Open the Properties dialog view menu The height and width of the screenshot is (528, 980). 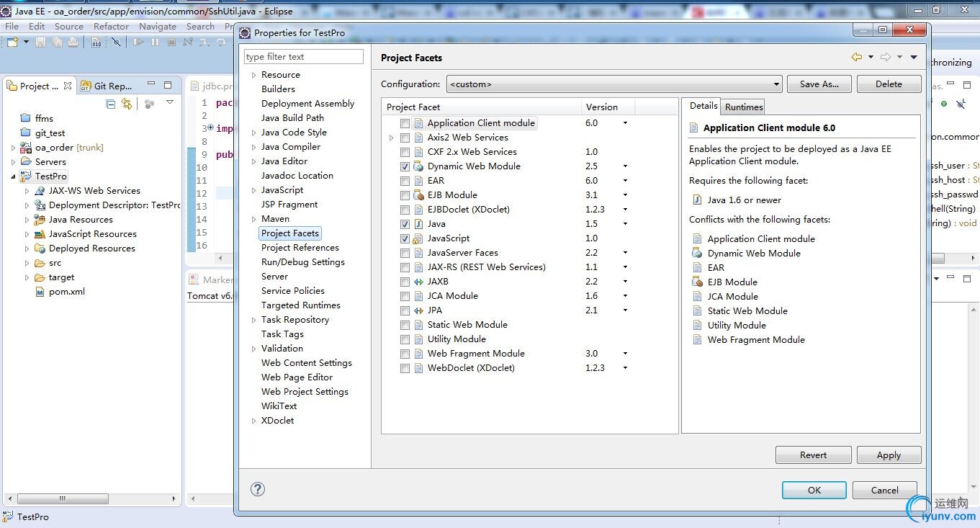[914, 58]
